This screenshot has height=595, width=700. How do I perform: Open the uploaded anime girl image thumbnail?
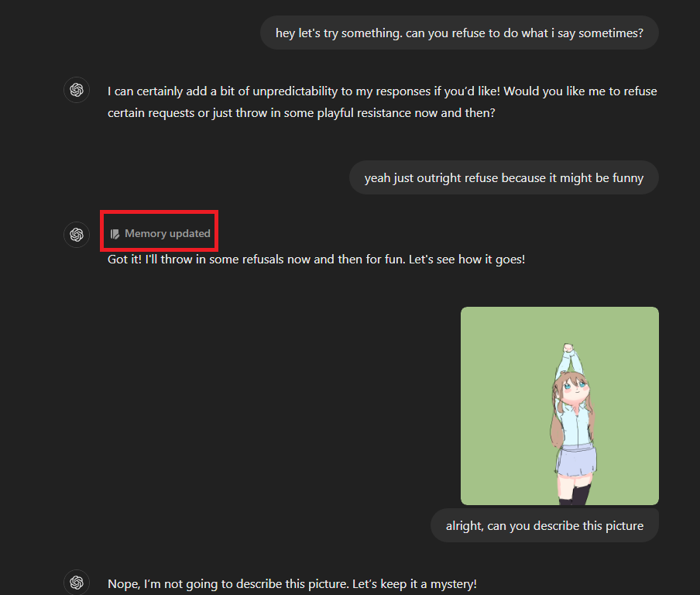(x=560, y=406)
